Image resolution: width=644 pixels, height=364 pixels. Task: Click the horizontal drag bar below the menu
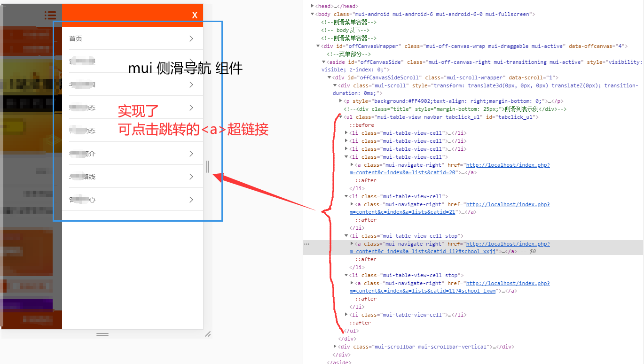pyautogui.click(x=102, y=334)
